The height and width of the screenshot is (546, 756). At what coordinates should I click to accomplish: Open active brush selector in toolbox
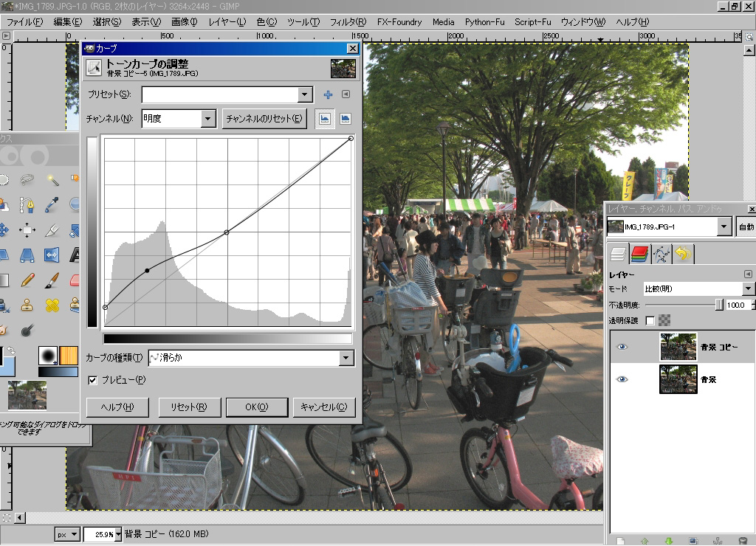coord(48,356)
